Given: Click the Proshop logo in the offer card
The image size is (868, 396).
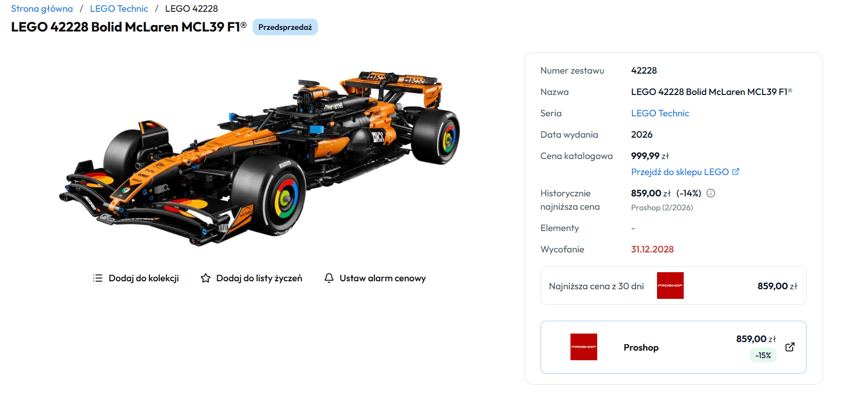Looking at the screenshot, I should tap(584, 347).
